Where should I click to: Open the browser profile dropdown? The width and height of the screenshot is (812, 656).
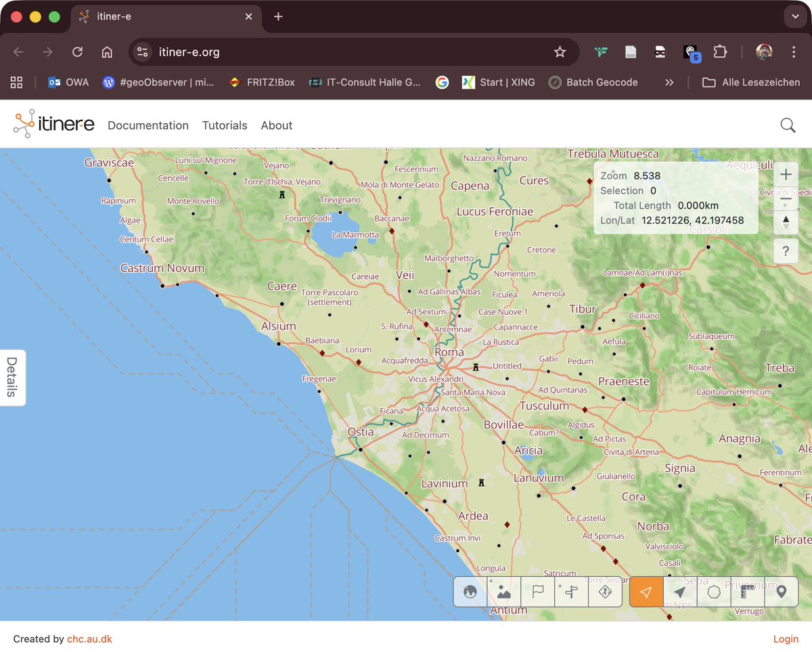click(763, 51)
